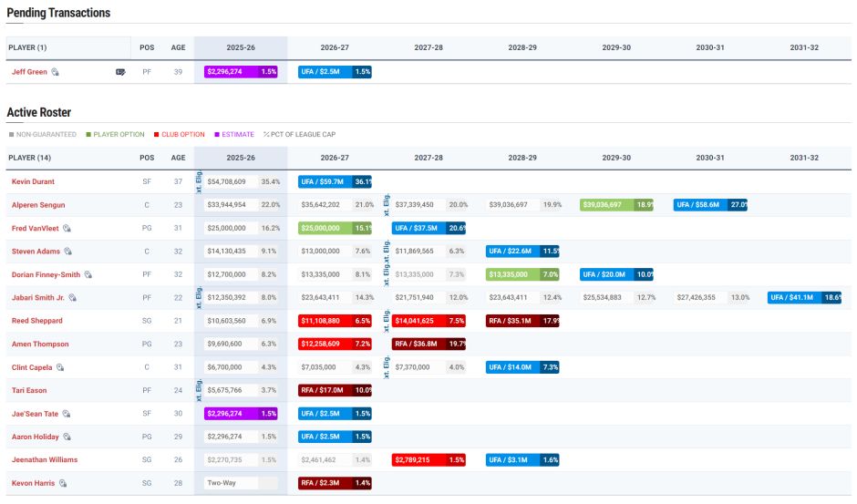
Task: Open contract details icon beside Kevon Harris
Action: click(x=63, y=483)
